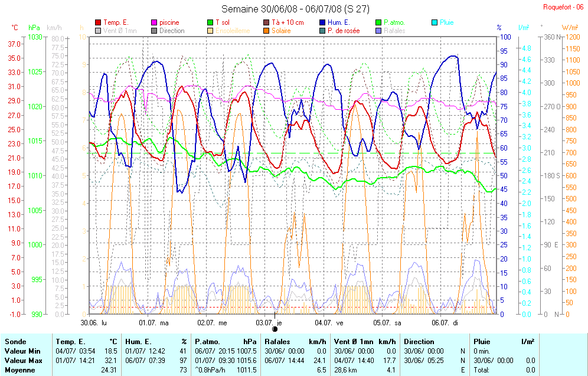Screen dimensions: 588x376
Task: Click the "piscine" legend label
Action: 169,22
